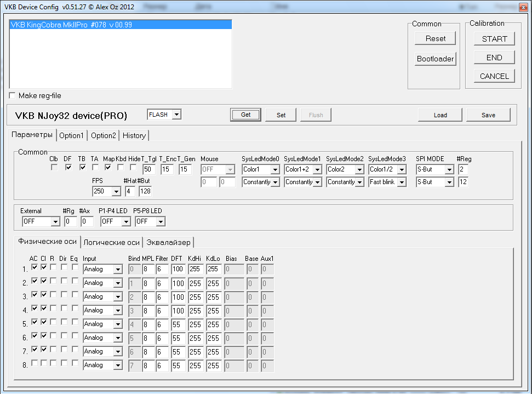Viewport: 532px width, 394px height.
Task: Enable the Kbd checkbox
Action: 121,167
